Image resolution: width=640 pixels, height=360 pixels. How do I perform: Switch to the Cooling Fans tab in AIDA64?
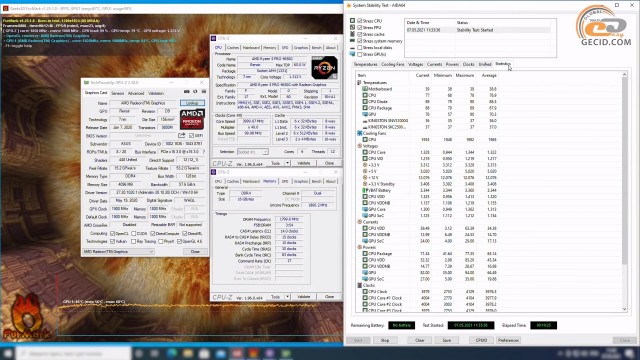pyautogui.click(x=393, y=64)
